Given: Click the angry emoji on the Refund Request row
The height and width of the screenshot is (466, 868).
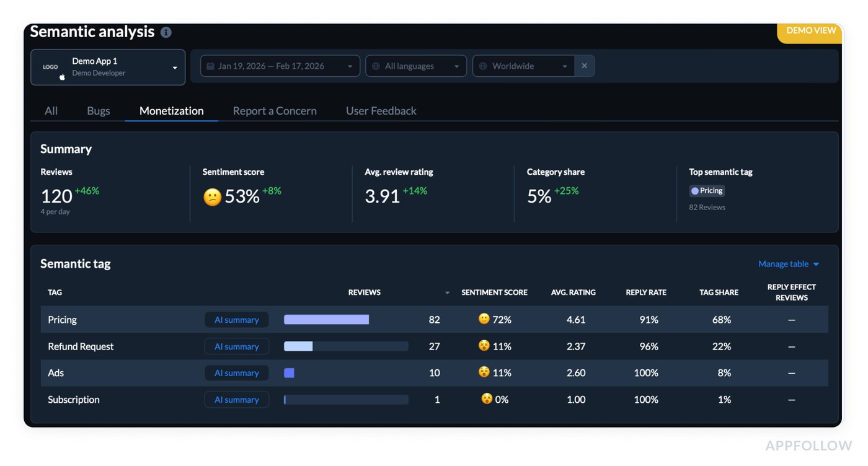Looking at the screenshot, I should 484,345.
